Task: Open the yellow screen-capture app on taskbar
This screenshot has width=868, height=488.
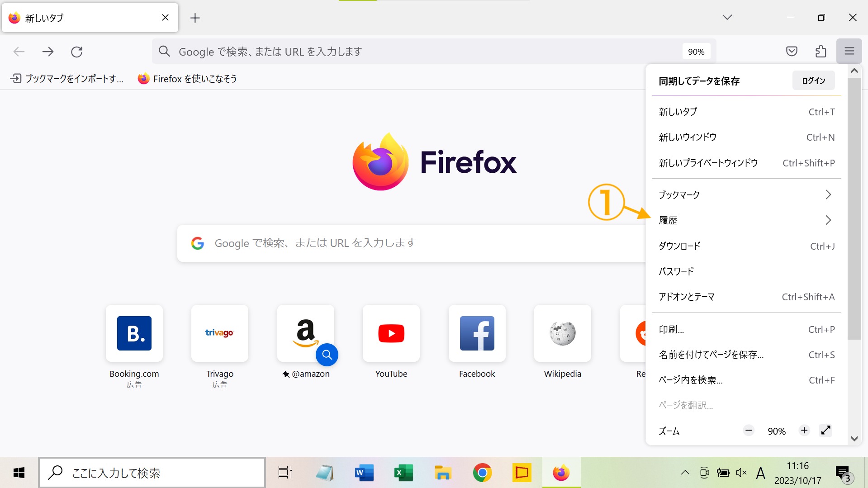Action: pos(522,473)
